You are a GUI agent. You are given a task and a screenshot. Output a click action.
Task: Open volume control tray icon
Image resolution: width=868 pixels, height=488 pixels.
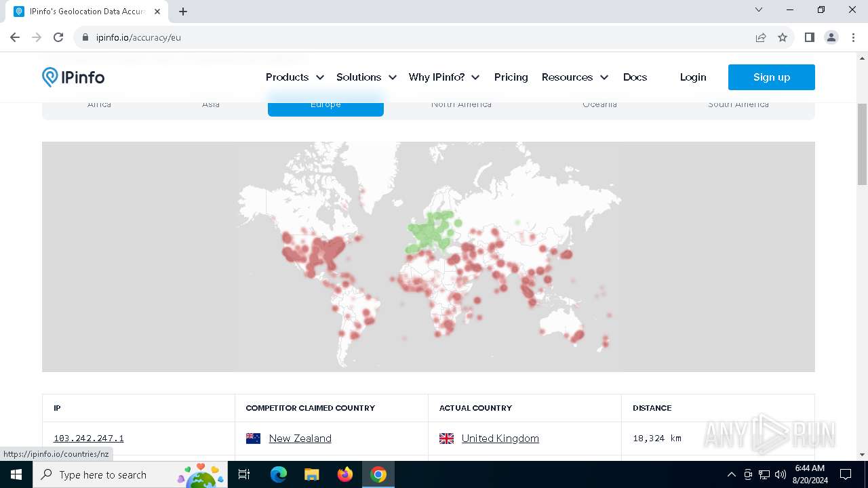coord(780,474)
